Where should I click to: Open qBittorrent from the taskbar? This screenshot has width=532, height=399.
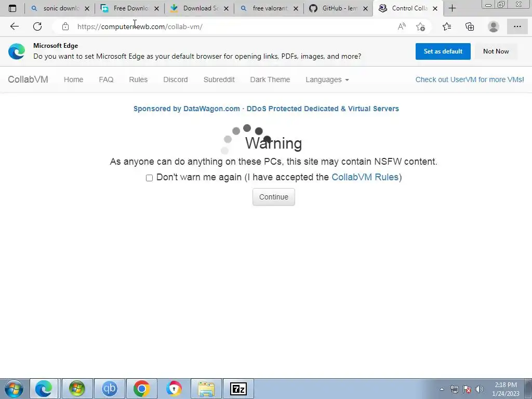click(x=109, y=389)
